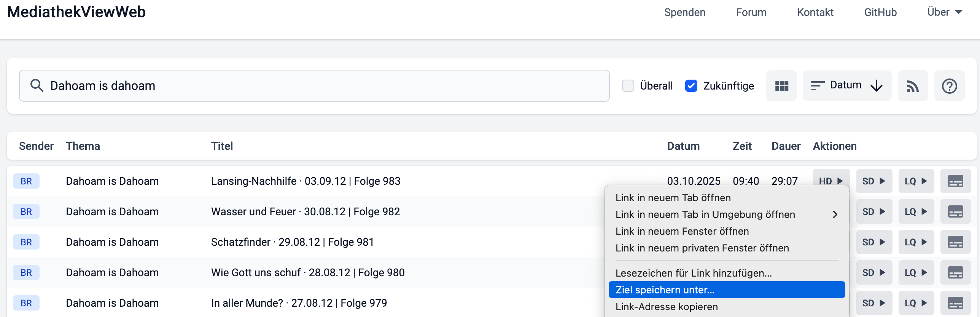Click BR badge in Schatzfinder row
The width and height of the screenshot is (980, 317).
(26, 242)
